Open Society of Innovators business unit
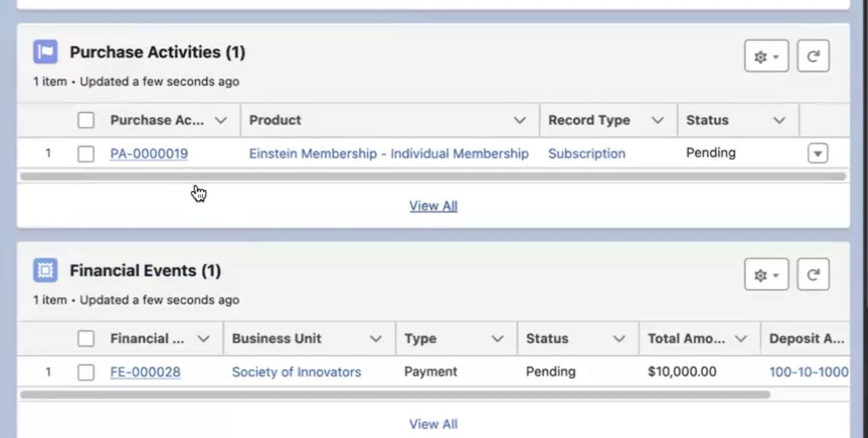 (x=296, y=372)
